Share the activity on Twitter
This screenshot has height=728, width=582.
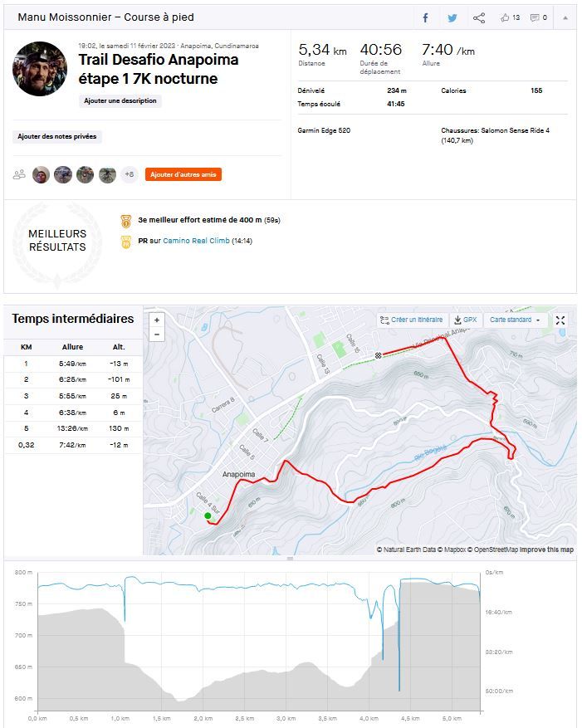452,17
